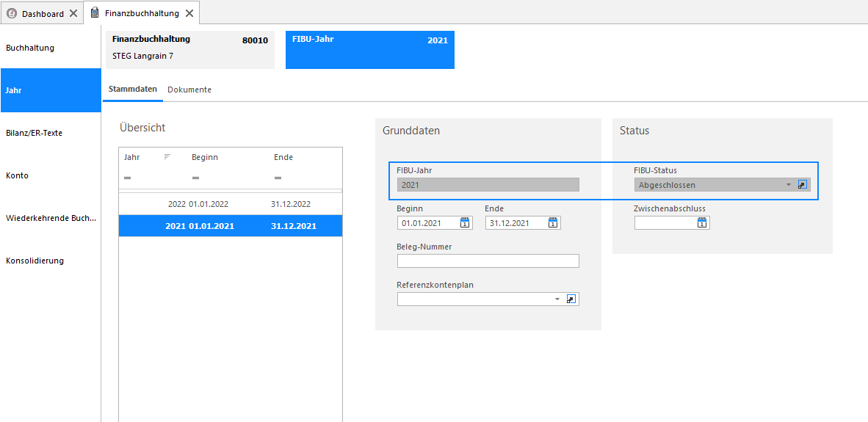Click the blue FIBU-Jahr 2021 tile
This screenshot has height=422, width=868.
coord(370,50)
